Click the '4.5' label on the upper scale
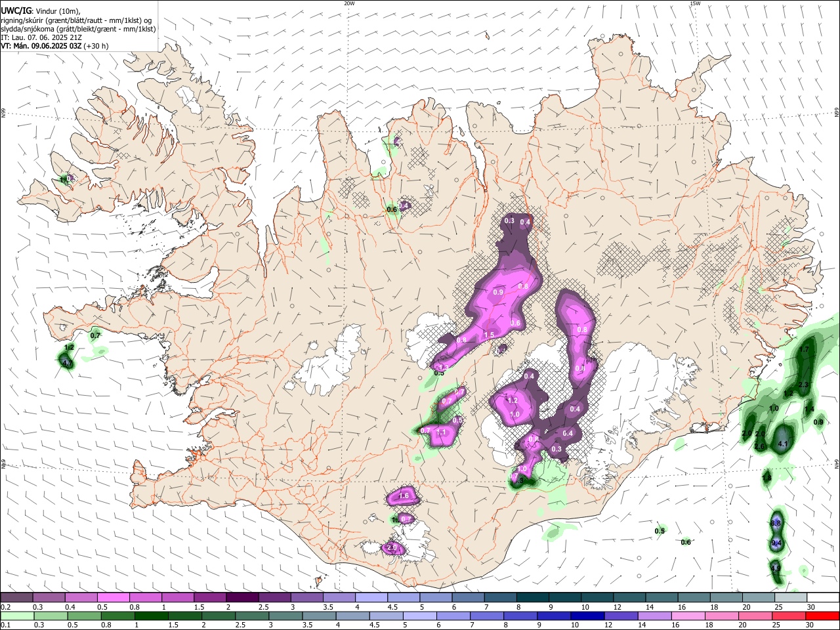840x630 pixels. click(x=392, y=607)
